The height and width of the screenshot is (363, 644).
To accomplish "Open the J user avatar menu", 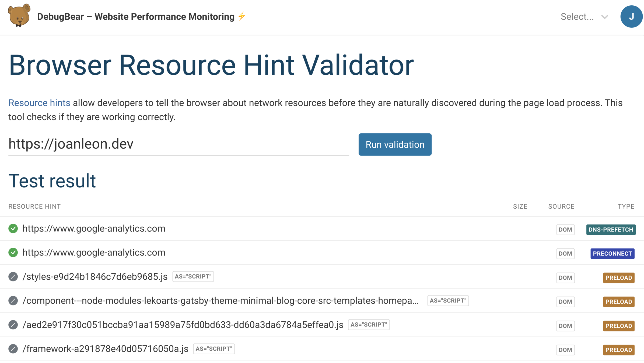I will click(631, 17).
